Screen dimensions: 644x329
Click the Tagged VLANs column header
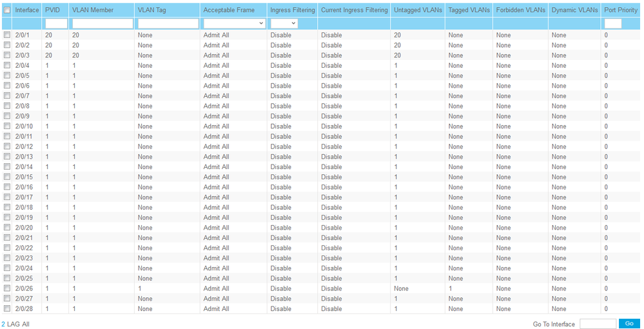[469, 10]
